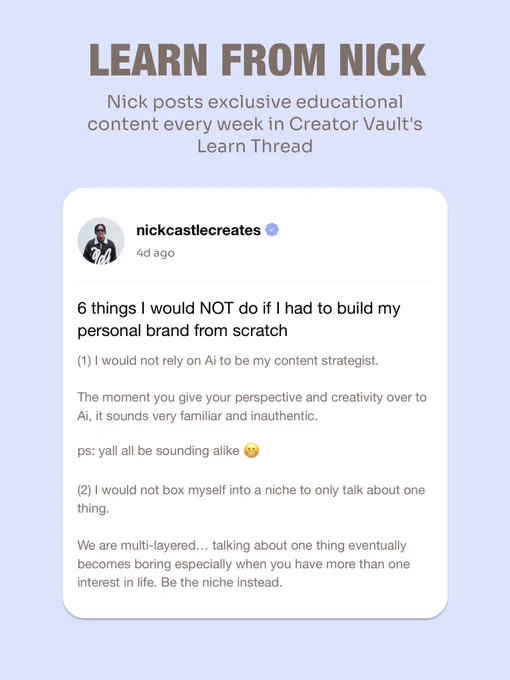510x680 pixels.
Task: Click the 'Ai, it sounds very familiar' line
Action: (197, 416)
